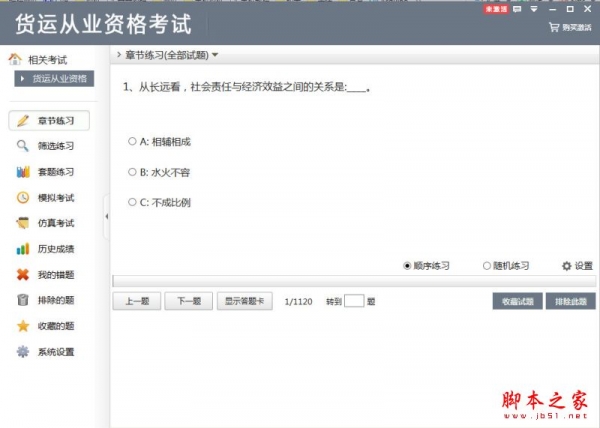Click the books icon for 套题练习

23,172
